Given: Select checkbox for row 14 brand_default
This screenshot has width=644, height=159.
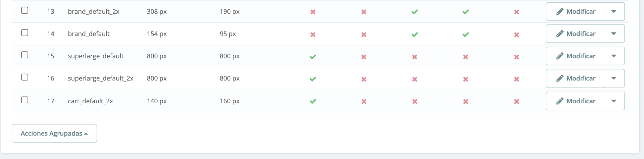Looking at the screenshot, I should pyautogui.click(x=24, y=33).
